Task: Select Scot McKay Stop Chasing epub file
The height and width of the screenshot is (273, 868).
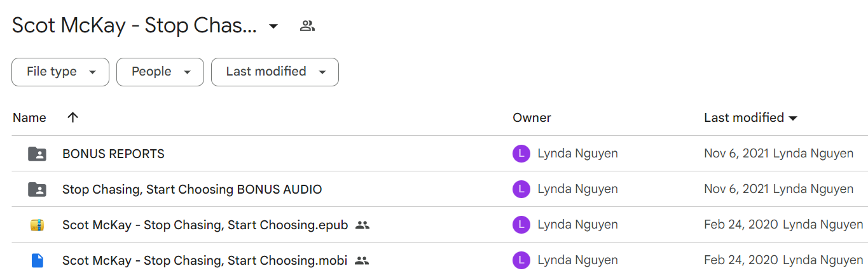Action: pyautogui.click(x=205, y=225)
